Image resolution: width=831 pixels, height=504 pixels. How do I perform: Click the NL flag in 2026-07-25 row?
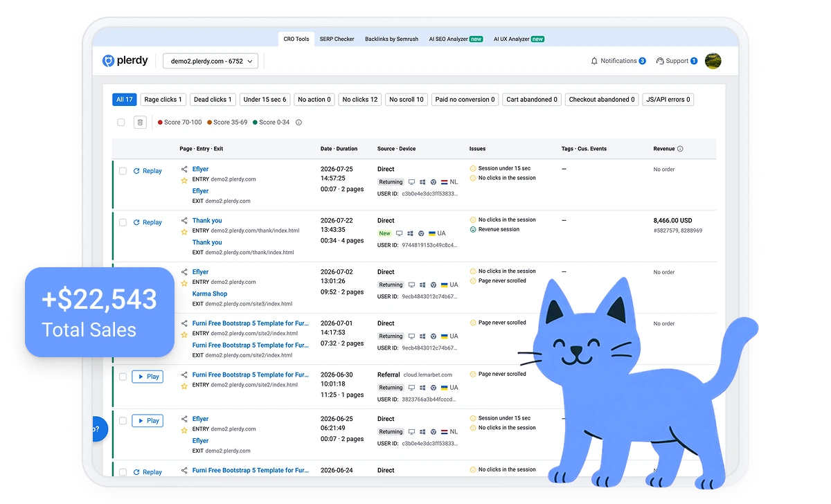tap(444, 182)
